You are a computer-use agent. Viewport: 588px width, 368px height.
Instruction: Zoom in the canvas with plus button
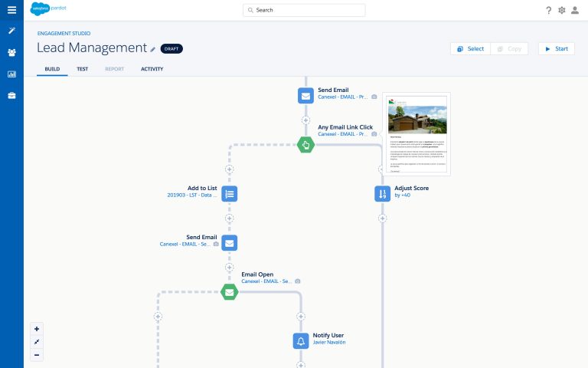37,329
